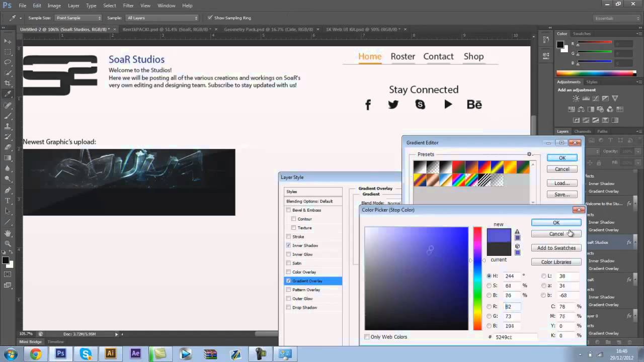Click the Facebook icon under Stay Connected
This screenshot has width=644, height=362.
coord(368,105)
